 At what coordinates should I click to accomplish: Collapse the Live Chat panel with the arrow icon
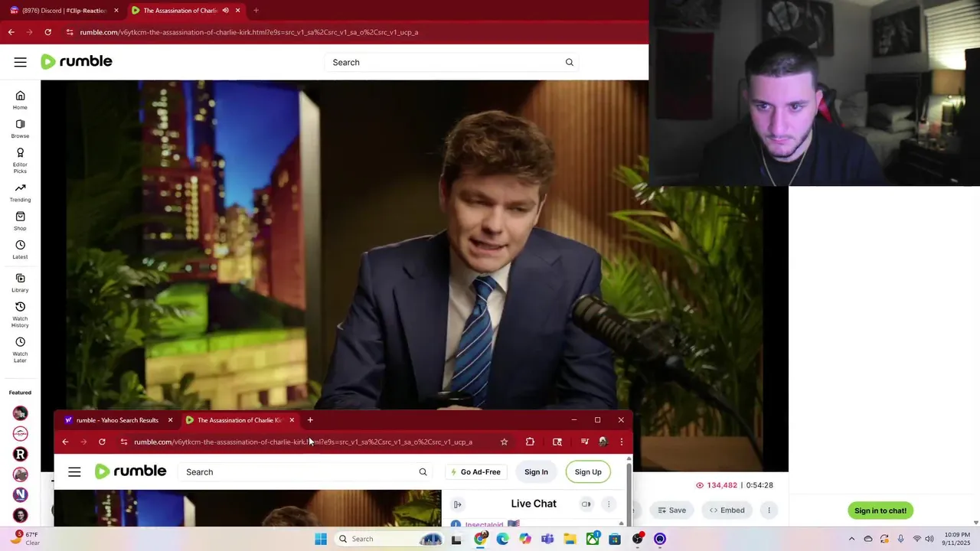click(457, 504)
